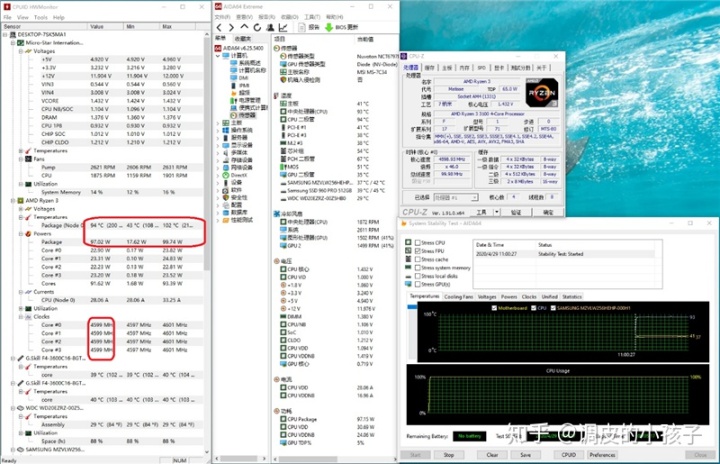This screenshot has height=464, width=720.
Task: Click the AIDA64 refresh icon
Action: [257, 28]
